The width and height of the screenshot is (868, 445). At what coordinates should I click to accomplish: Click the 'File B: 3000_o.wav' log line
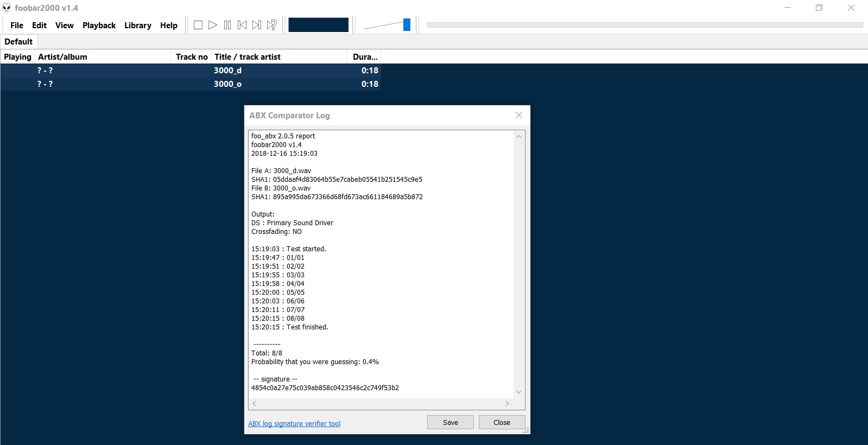(281, 188)
